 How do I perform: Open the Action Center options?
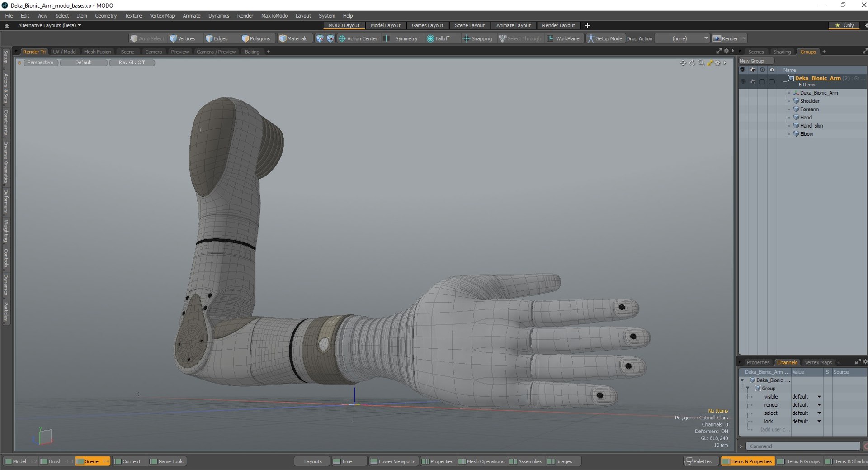coord(358,38)
